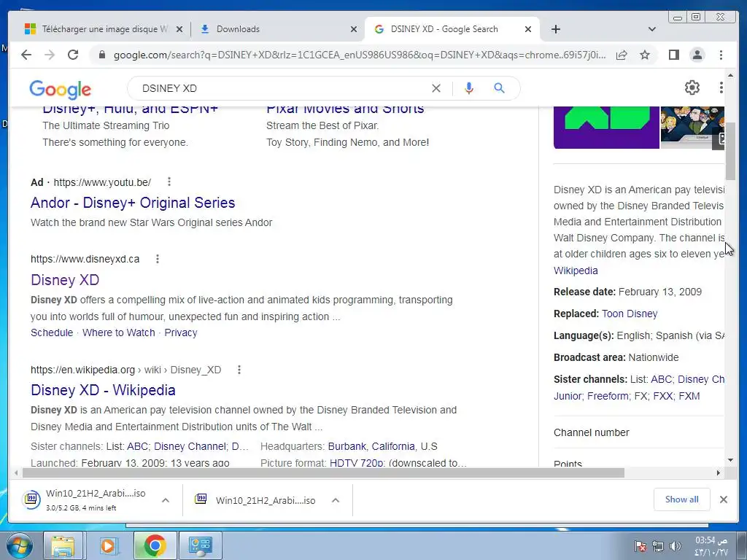The image size is (747, 560).
Task: Click the padlock site info icon
Action: click(101, 55)
